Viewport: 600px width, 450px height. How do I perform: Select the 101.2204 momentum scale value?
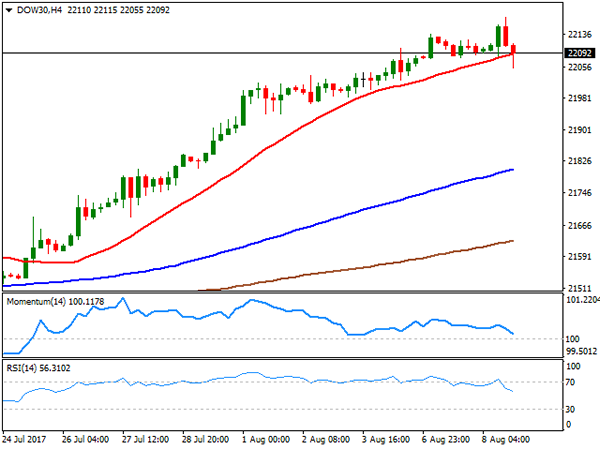click(582, 300)
